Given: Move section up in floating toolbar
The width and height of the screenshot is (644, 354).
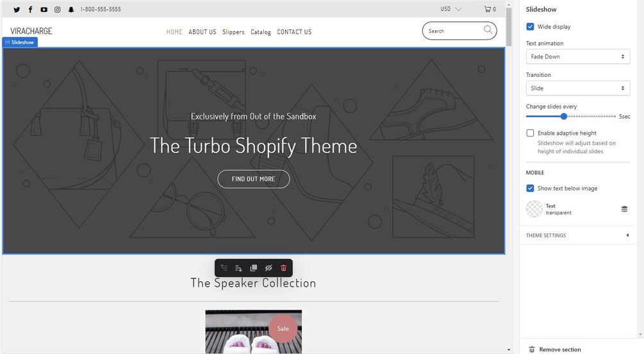Looking at the screenshot, I should point(224,267).
